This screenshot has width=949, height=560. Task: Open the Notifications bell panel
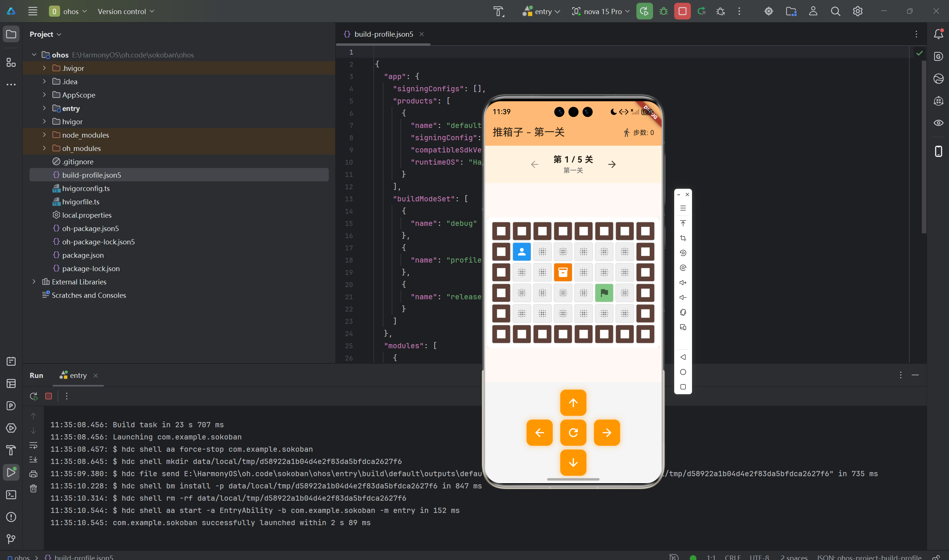coord(939,34)
